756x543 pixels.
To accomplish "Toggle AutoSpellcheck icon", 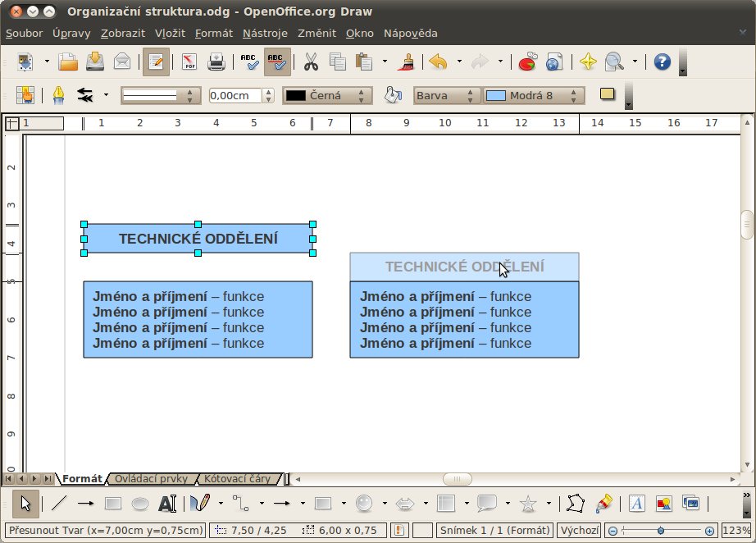I will tap(277, 62).
